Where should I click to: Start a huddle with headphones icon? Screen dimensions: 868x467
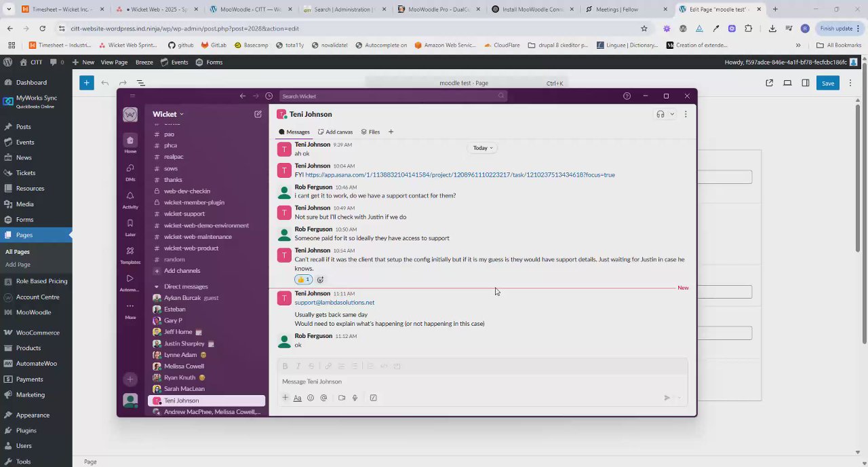click(x=660, y=114)
